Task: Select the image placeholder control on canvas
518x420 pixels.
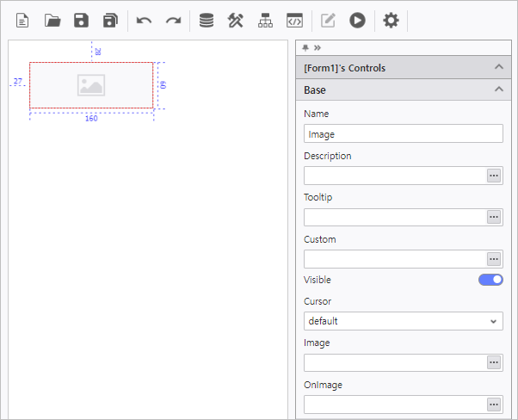Action: click(91, 85)
